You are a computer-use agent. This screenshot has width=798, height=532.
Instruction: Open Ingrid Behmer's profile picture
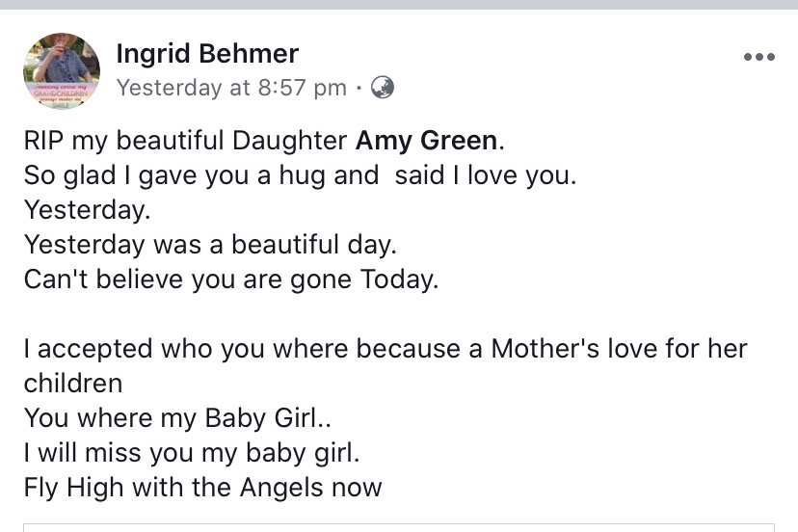[x=62, y=70]
